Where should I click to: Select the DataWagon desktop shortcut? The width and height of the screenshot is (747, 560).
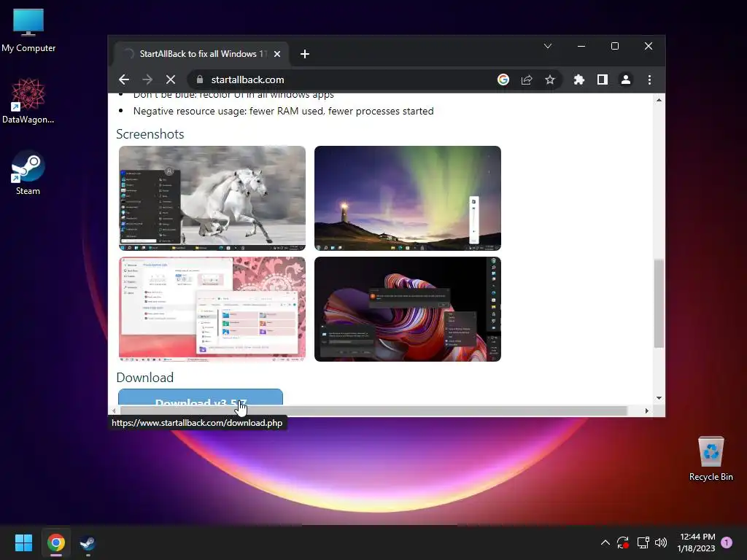(x=28, y=101)
